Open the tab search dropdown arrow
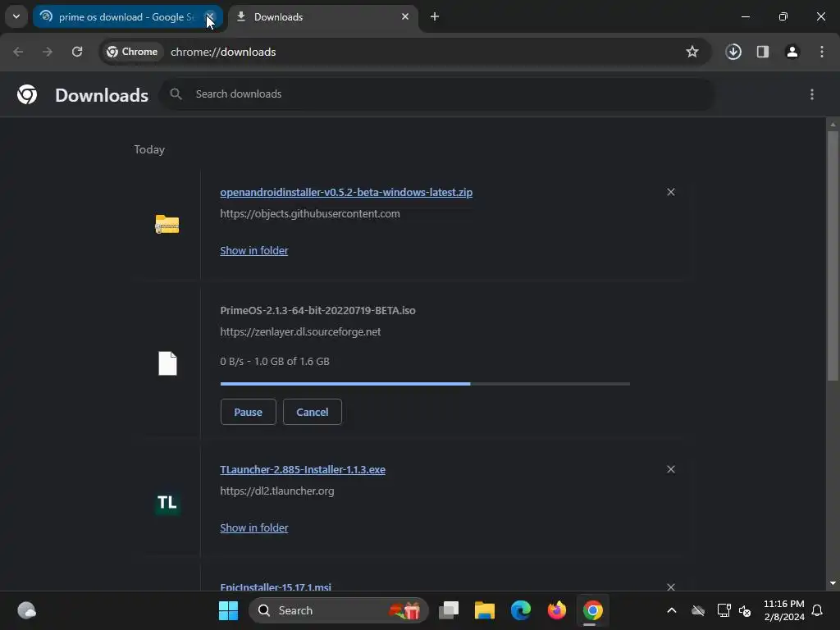 click(x=16, y=16)
